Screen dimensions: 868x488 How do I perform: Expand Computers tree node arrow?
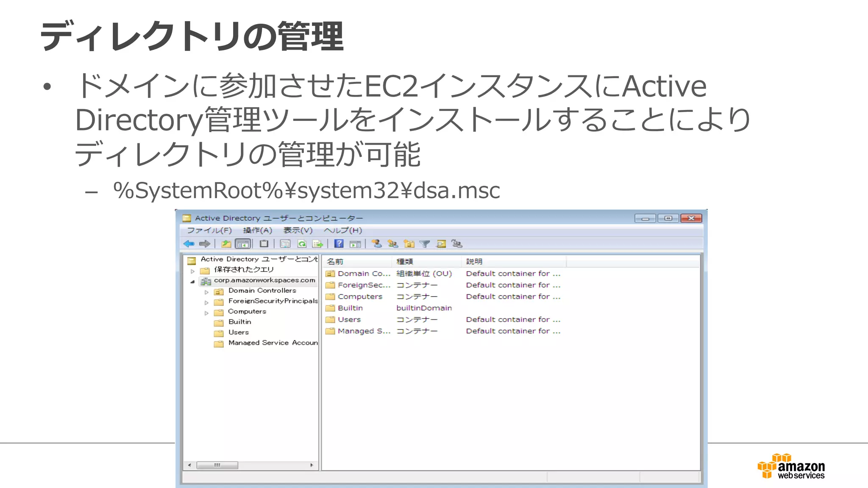(x=206, y=313)
